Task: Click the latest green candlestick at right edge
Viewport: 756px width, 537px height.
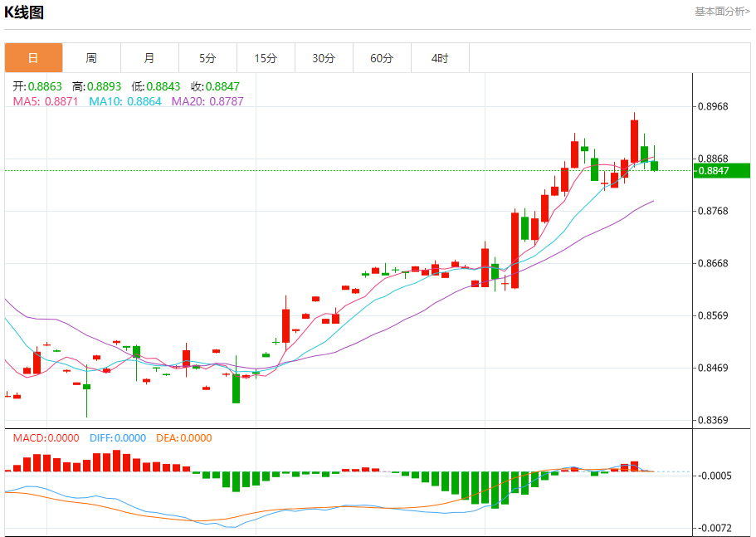Action: [654, 166]
